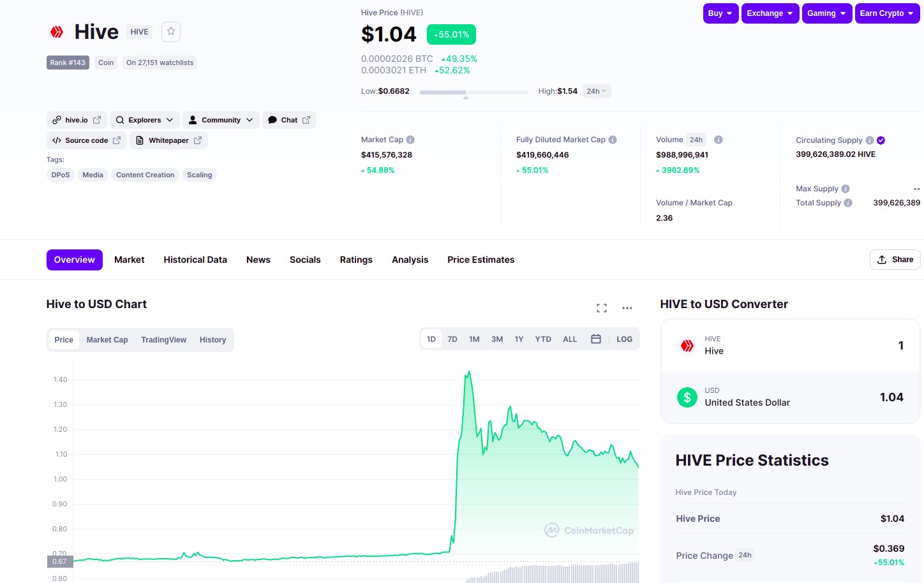Set chart range to YTD
The image size is (924, 583).
(x=543, y=339)
